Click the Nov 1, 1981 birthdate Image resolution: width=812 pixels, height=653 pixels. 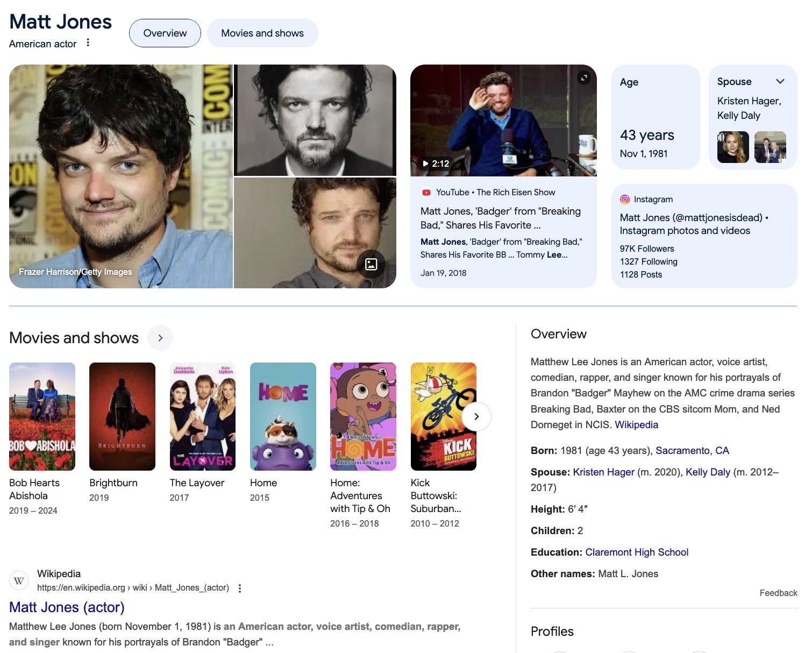pyautogui.click(x=643, y=154)
